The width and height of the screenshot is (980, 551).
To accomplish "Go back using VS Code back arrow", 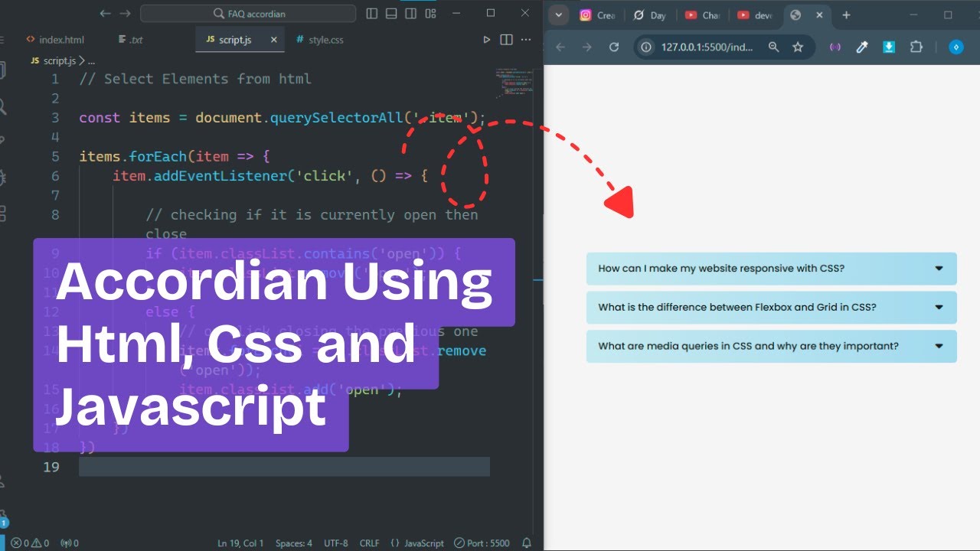I will click(x=106, y=14).
